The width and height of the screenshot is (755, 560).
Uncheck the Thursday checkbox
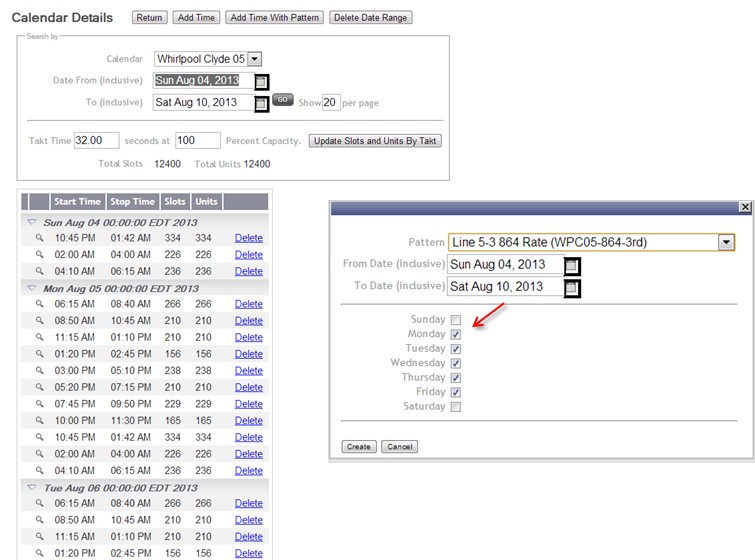point(456,378)
